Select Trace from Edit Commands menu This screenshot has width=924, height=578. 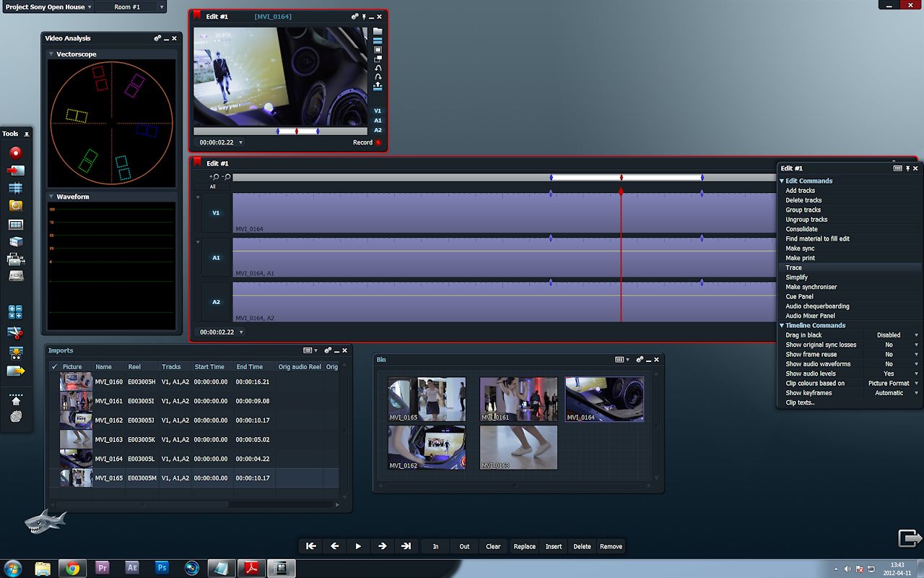(793, 267)
